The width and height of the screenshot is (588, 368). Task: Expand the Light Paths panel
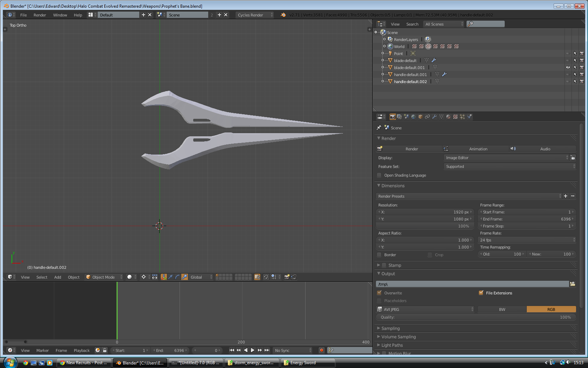392,345
